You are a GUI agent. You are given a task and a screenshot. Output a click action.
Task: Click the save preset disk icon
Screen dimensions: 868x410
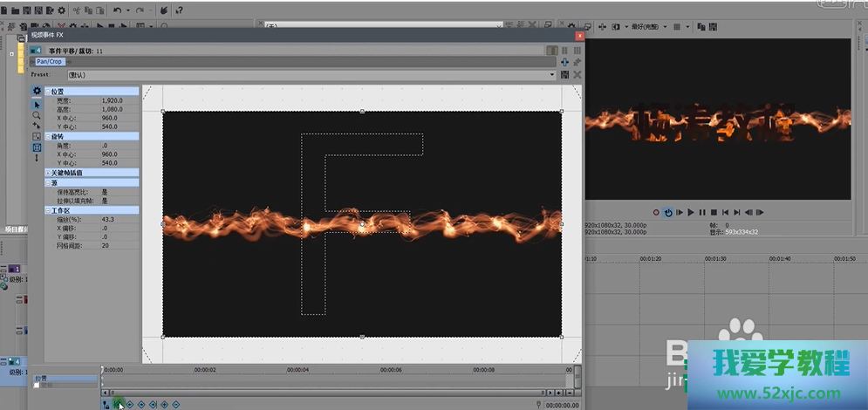point(564,75)
